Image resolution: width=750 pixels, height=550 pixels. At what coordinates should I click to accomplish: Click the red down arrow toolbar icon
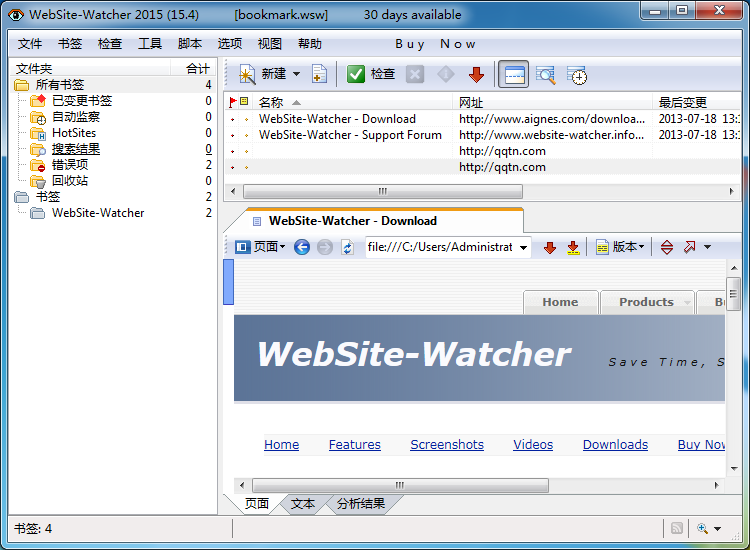pos(476,74)
